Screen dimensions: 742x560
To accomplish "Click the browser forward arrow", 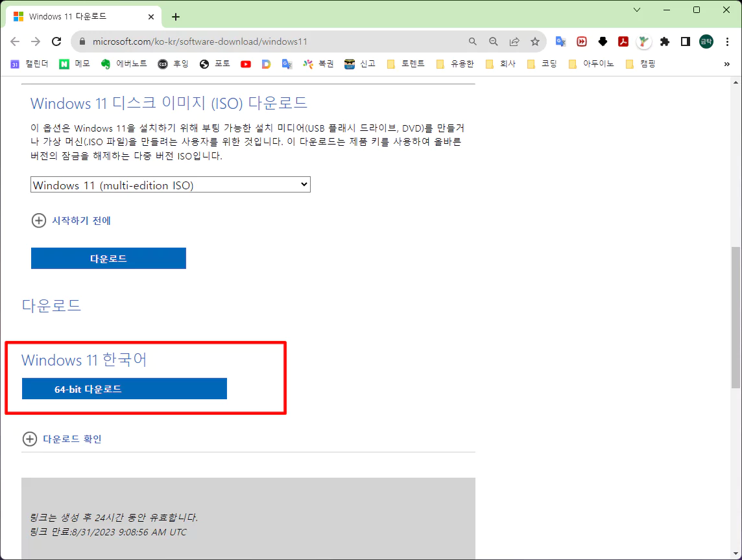I will click(x=36, y=41).
